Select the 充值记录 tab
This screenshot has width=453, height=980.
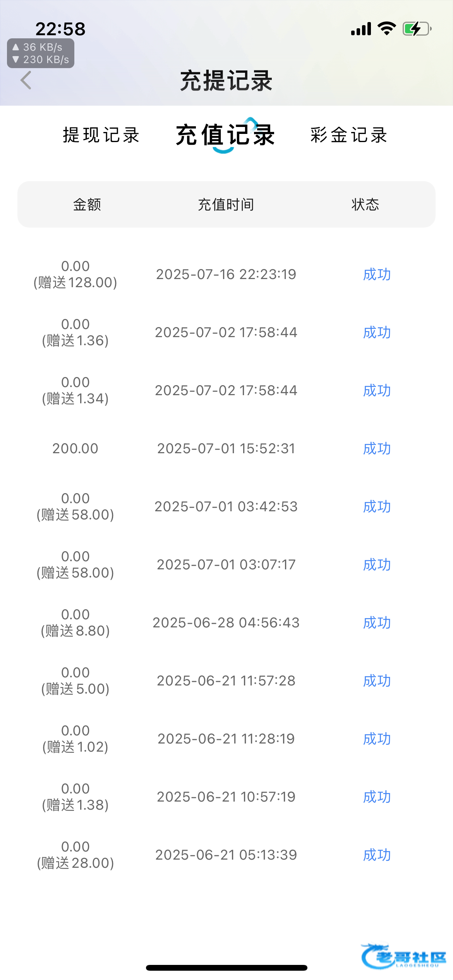click(226, 135)
